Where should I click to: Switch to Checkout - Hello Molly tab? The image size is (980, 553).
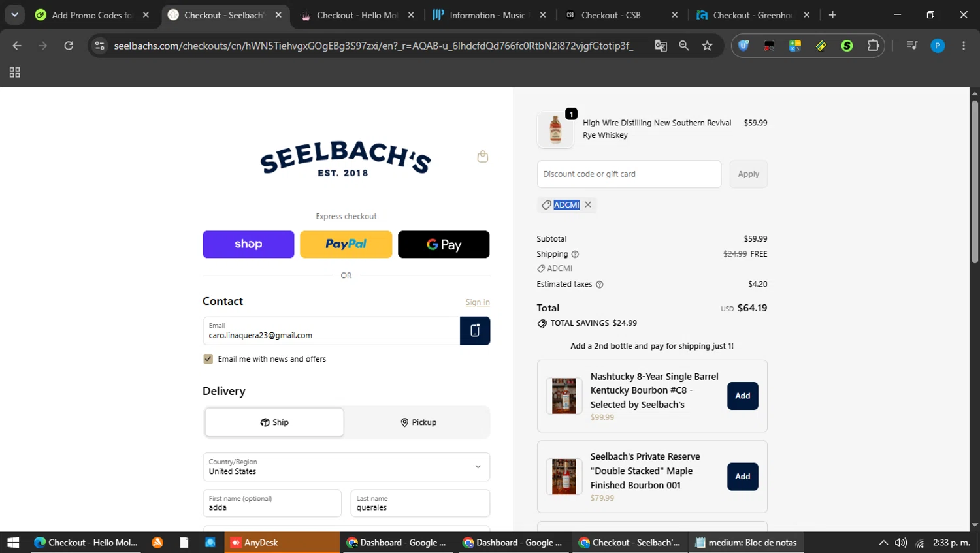tap(357, 15)
